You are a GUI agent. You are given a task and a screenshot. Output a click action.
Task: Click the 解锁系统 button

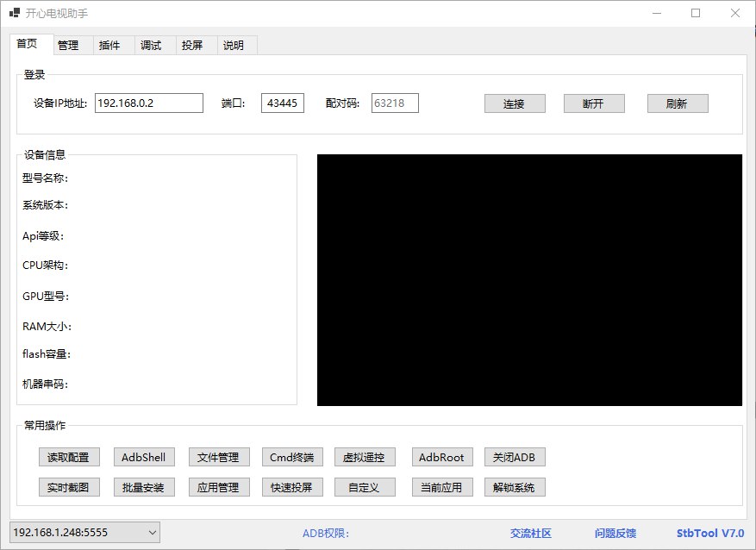click(x=514, y=487)
